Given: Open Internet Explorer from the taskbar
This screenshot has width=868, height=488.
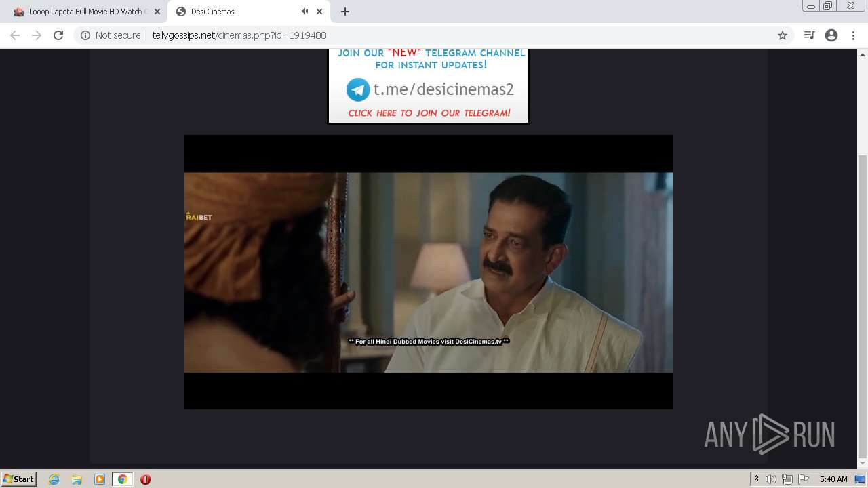Looking at the screenshot, I should click(54, 479).
